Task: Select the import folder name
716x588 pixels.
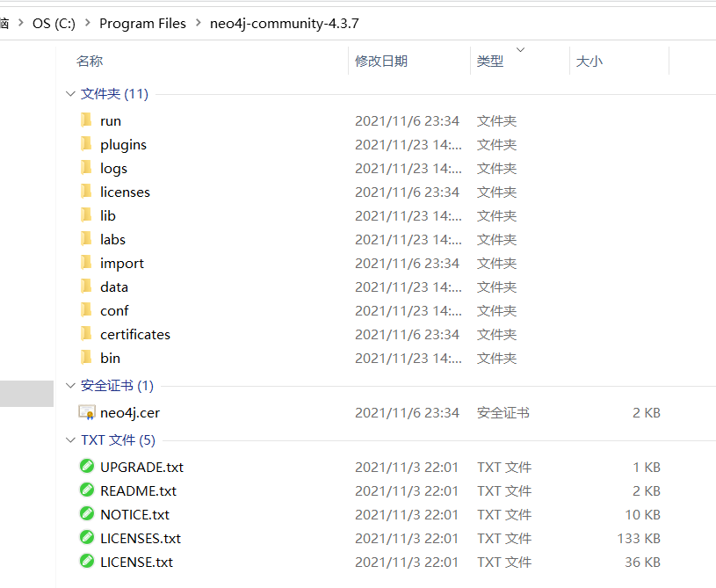Action: [x=122, y=264]
